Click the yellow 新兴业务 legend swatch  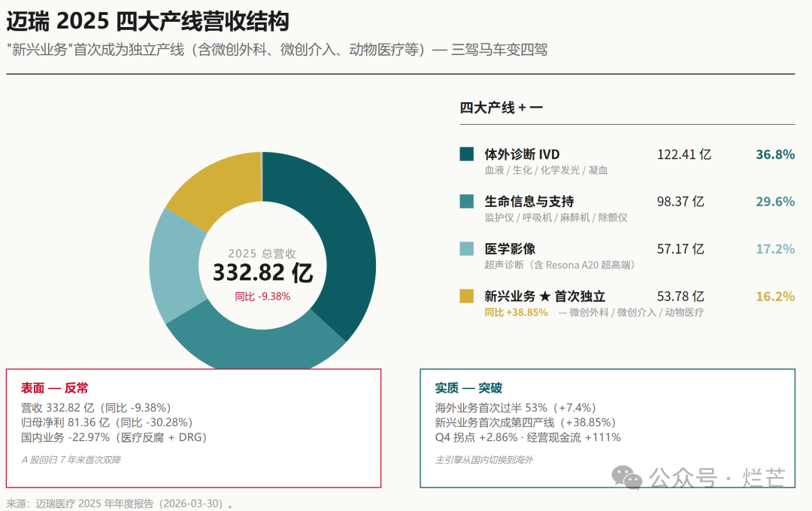click(467, 296)
